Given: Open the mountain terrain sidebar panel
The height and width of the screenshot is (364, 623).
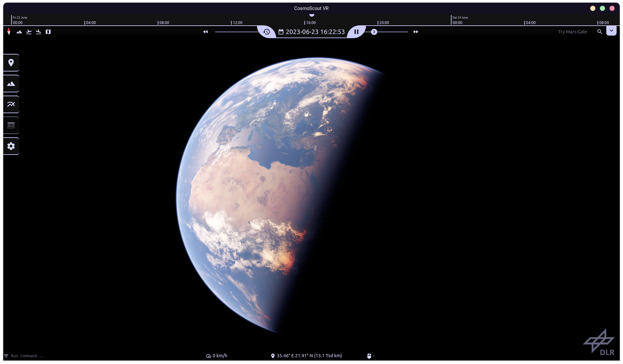Looking at the screenshot, I should pyautogui.click(x=11, y=83).
